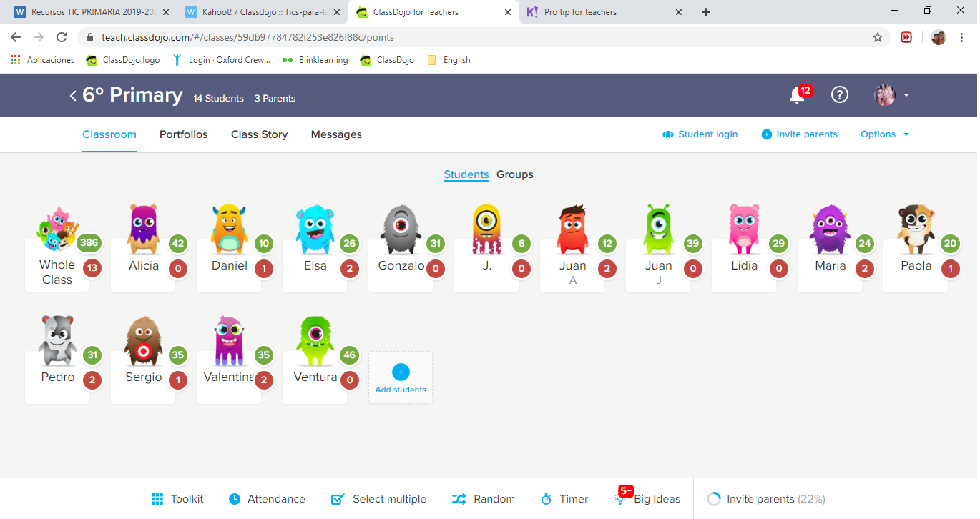Click the name text "Lidia"
Viewport: 980px width, 519px height.
(744, 266)
